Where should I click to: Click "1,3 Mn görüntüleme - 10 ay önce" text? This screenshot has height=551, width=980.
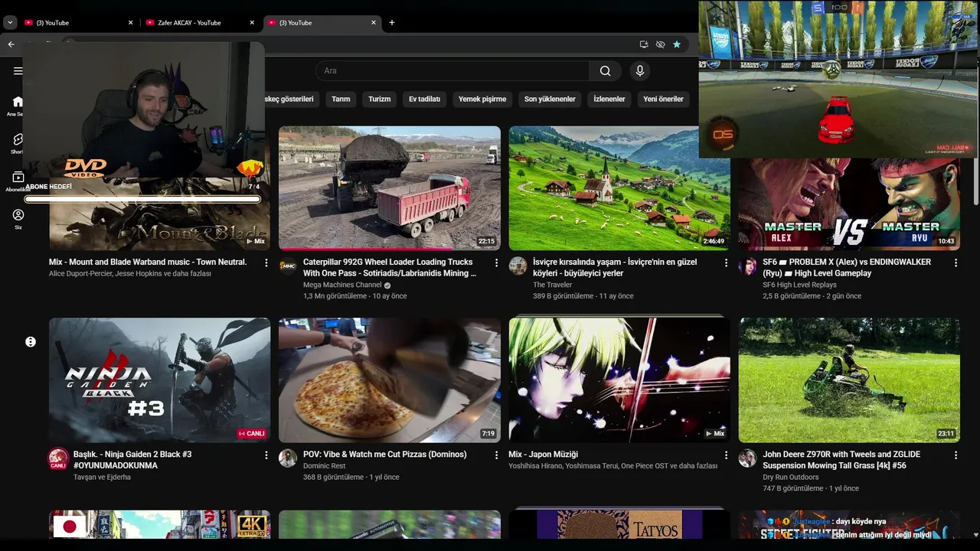coord(354,296)
